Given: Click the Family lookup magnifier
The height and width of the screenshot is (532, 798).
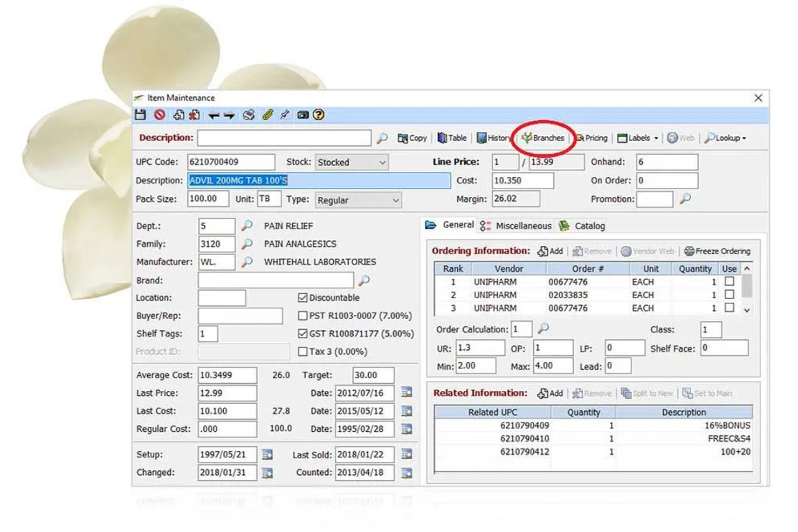Looking at the screenshot, I should pos(247,244).
